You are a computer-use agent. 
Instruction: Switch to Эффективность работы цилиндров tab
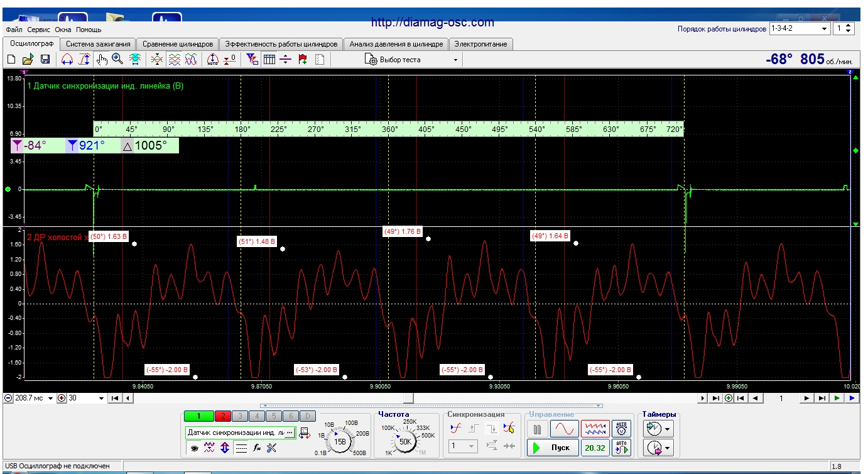pos(281,44)
